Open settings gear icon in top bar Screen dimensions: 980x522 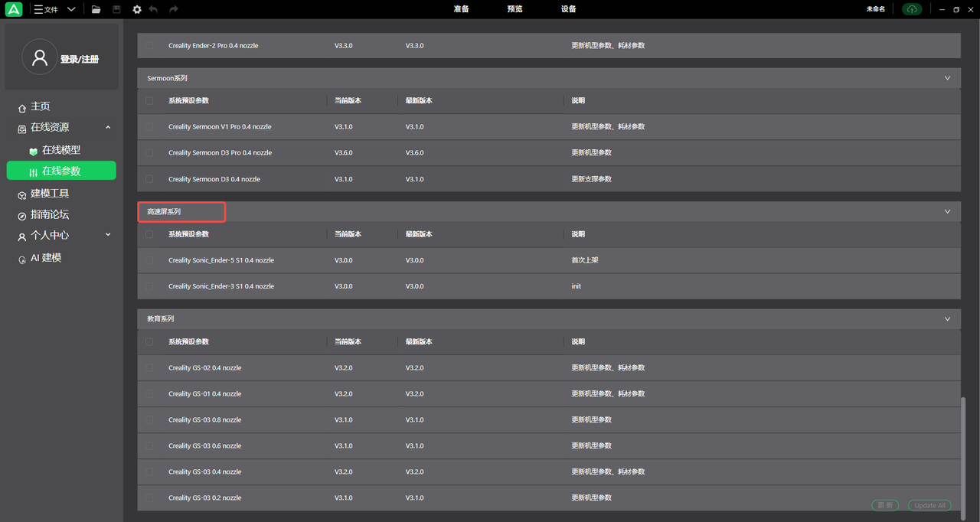click(137, 9)
